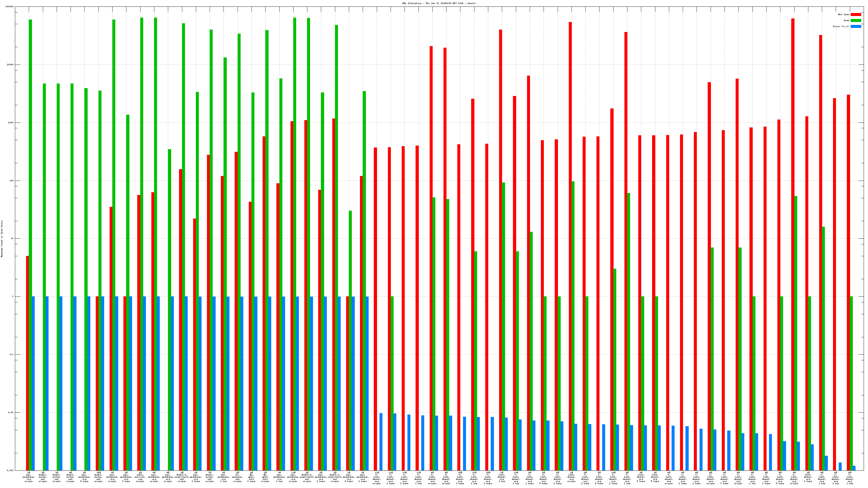Click the 7@ dnsbl.sorbs.net 1 hop label

pyautogui.click(x=210, y=477)
